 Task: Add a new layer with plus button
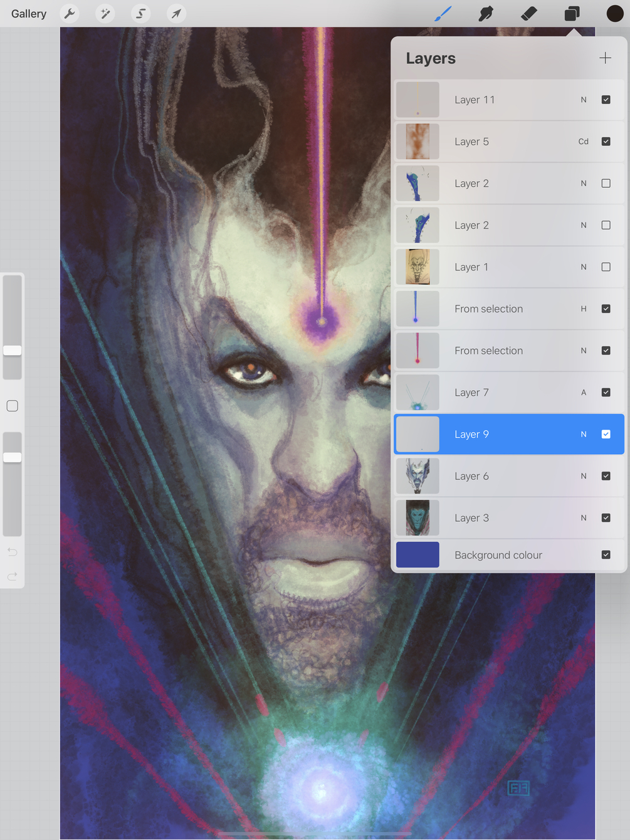click(605, 58)
